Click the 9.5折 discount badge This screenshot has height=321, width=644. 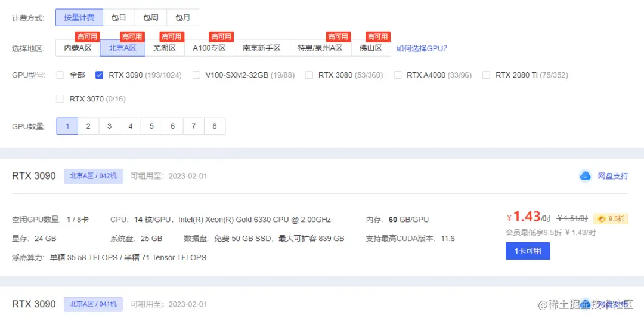tap(611, 219)
